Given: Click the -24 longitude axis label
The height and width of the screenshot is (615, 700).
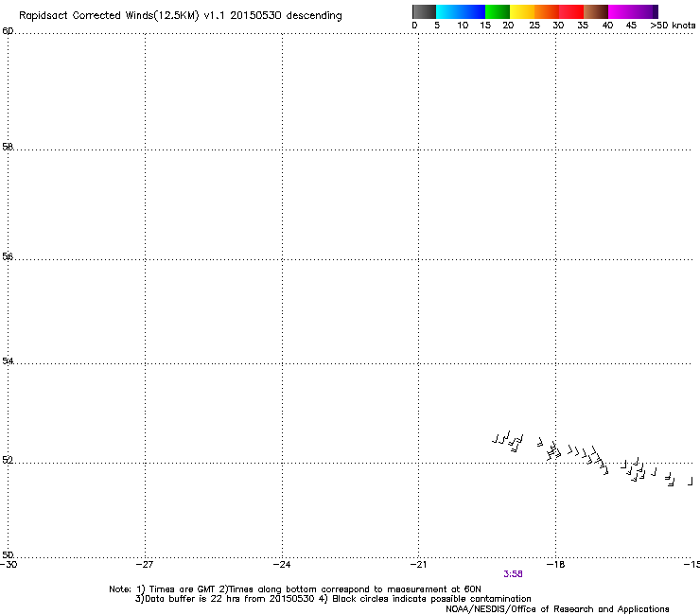Looking at the screenshot, I should [282, 565].
